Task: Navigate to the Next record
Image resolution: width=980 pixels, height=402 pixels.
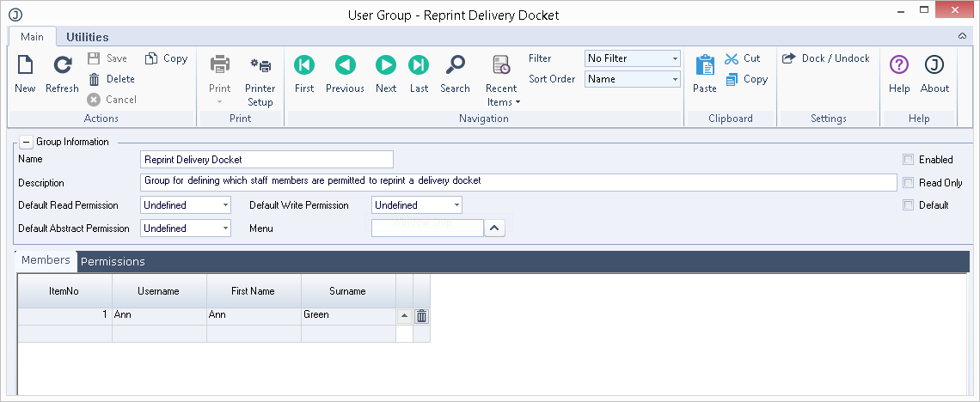Action: pyautogui.click(x=386, y=66)
